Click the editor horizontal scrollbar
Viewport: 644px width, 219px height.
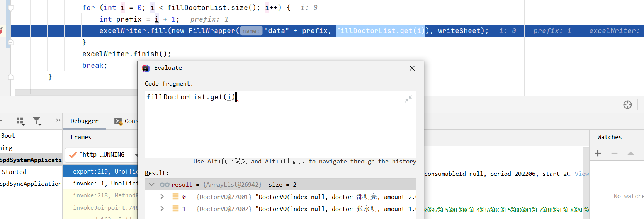click(x=76, y=93)
